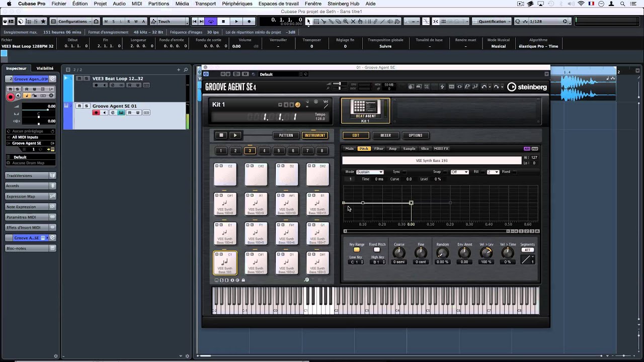Toggle Sync checkbox in envelope
644x362 pixels.
pyautogui.click(x=404, y=172)
